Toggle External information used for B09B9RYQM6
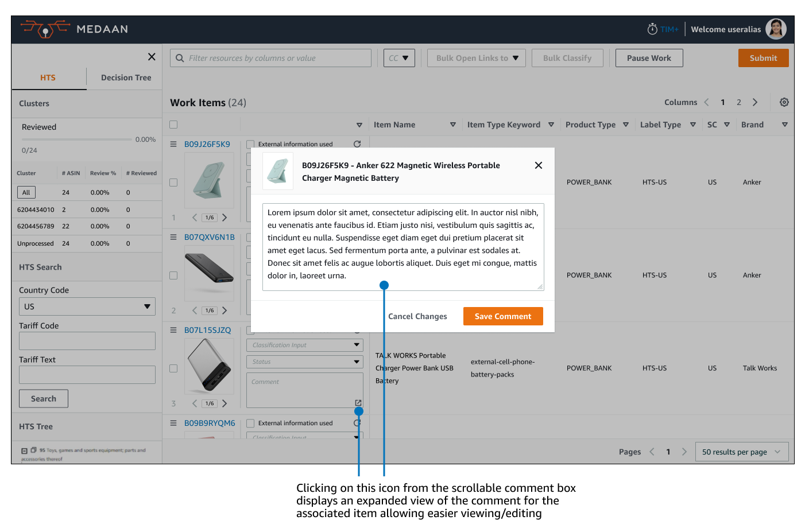The width and height of the screenshot is (805, 532). pyautogui.click(x=250, y=423)
